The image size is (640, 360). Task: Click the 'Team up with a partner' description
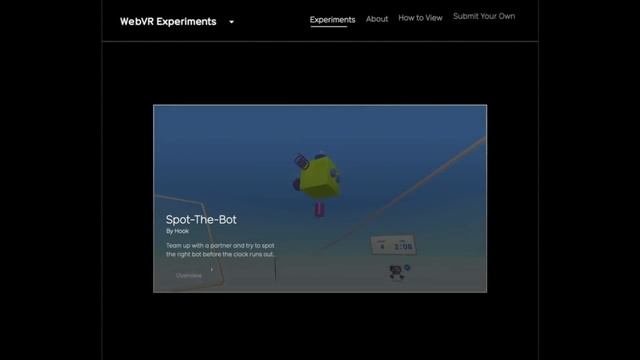220,250
